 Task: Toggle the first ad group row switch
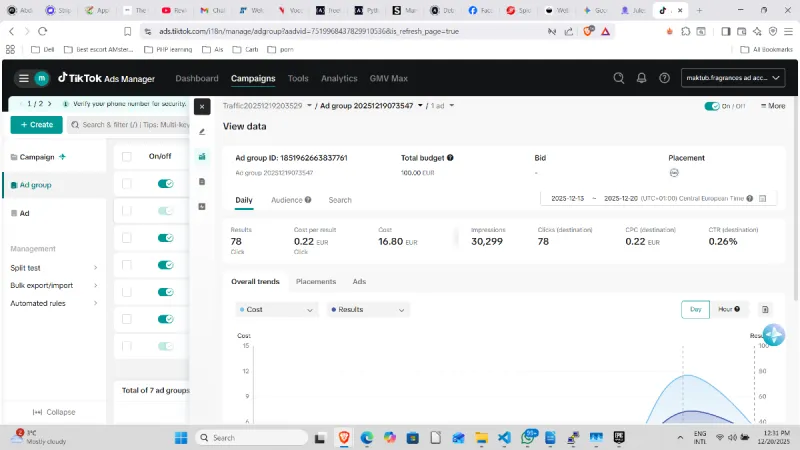pos(166,184)
